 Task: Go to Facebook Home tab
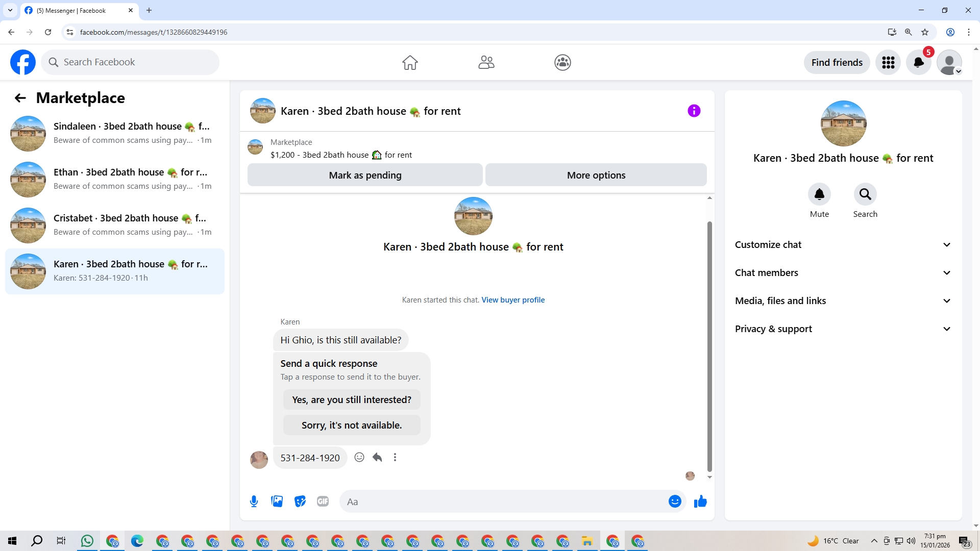(x=410, y=62)
